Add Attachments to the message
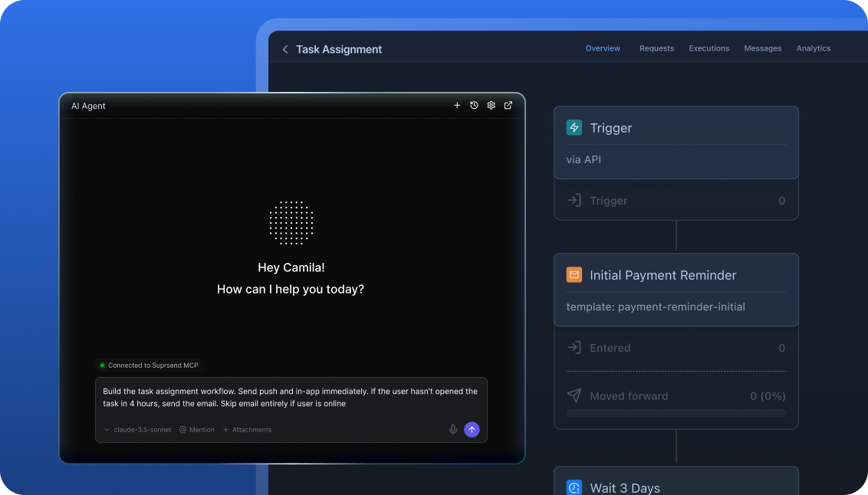Image resolution: width=868 pixels, height=495 pixels. click(248, 430)
